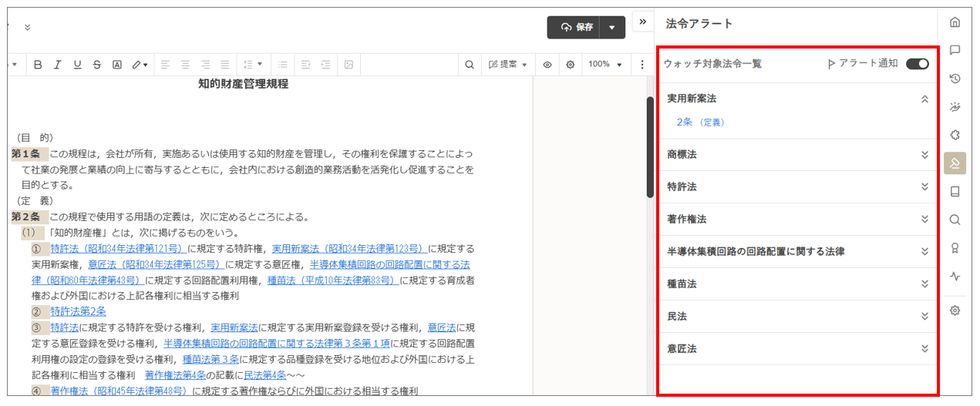Open the comments icon in right sidebar
This screenshot has width=980, height=406.
point(955,50)
